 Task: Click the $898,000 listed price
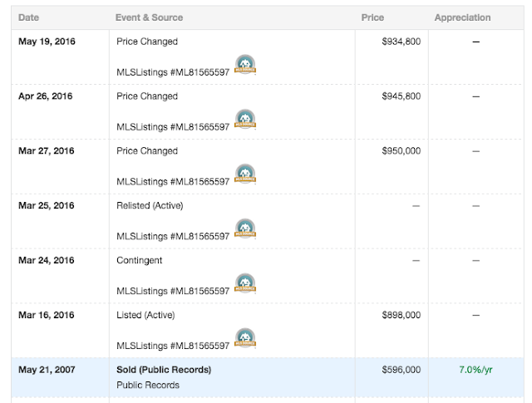[x=401, y=316]
